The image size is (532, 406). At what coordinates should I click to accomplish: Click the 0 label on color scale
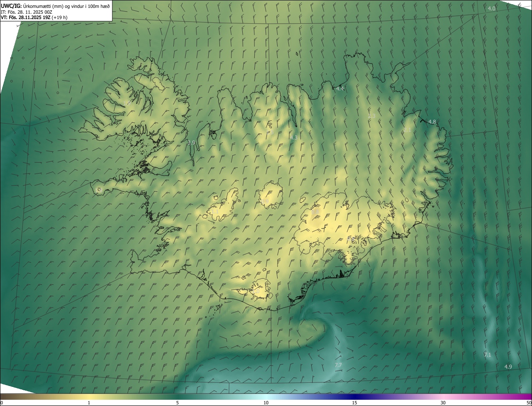pos(1,403)
